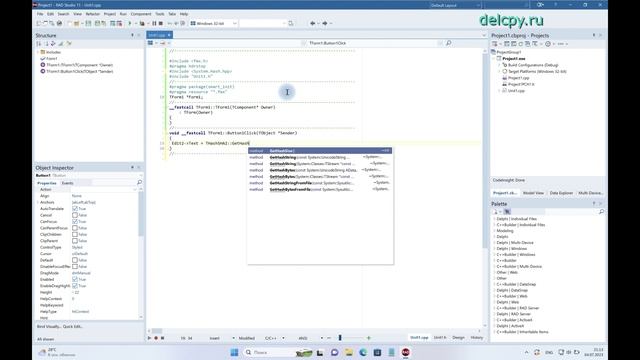The width and height of the screenshot is (640, 360).
Task: Click the editor toolbar magnifier icon
Action: click(449, 43)
